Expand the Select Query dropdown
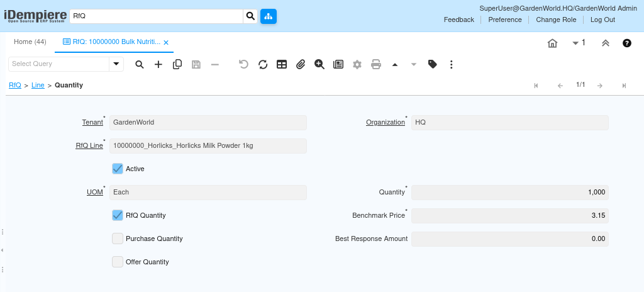The height and width of the screenshot is (292, 644). 116,64
